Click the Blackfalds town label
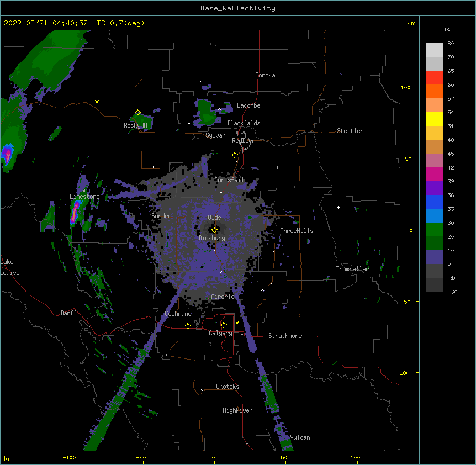This screenshot has width=476, height=465. 244,123
